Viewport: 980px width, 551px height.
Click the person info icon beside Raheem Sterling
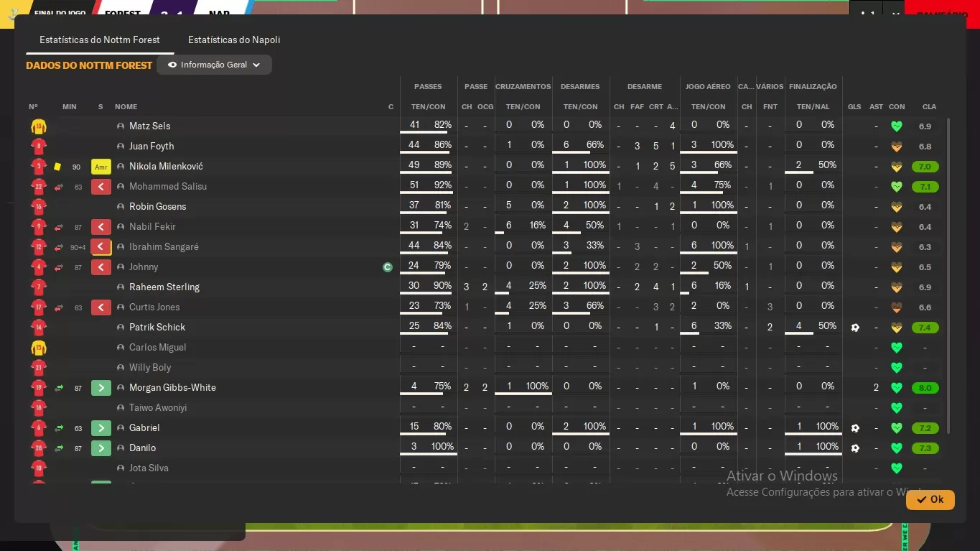pos(121,287)
